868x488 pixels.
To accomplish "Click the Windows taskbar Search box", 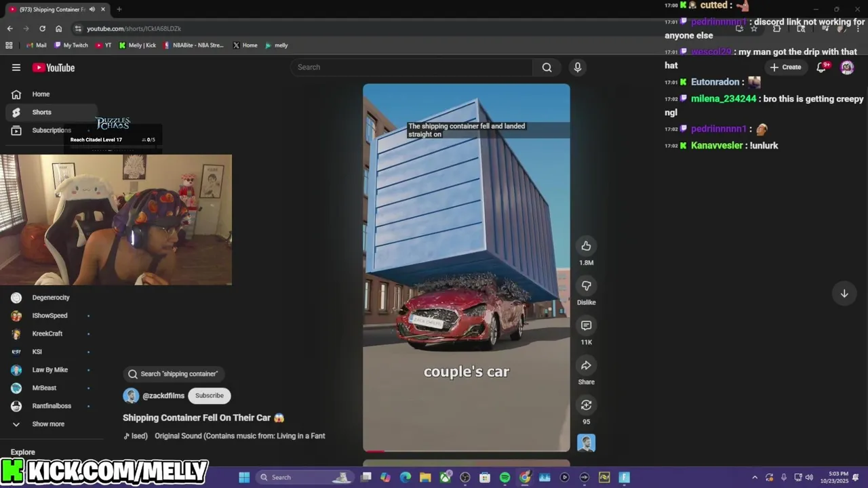I will [x=307, y=477].
